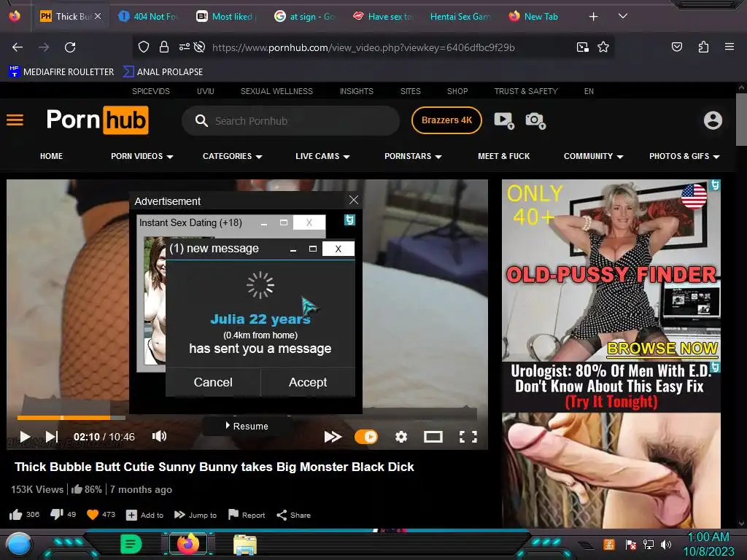The height and width of the screenshot is (560, 747).
Task: Open the user account profile icon
Action: point(713,120)
